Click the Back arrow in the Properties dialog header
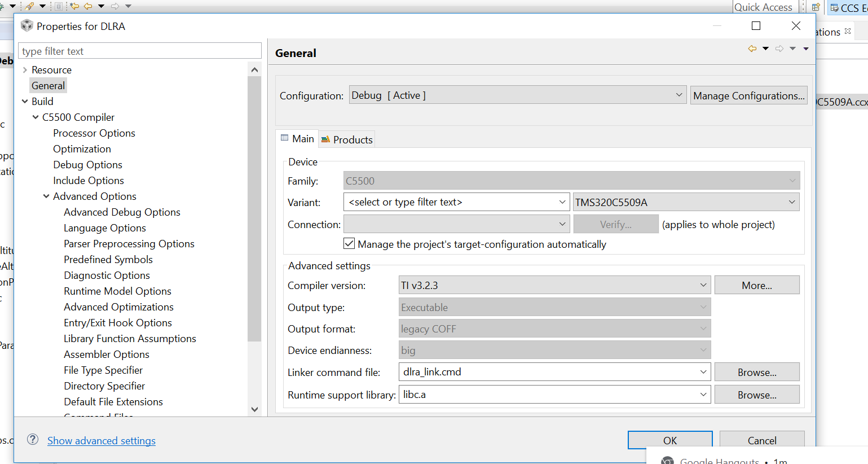 [x=752, y=49]
